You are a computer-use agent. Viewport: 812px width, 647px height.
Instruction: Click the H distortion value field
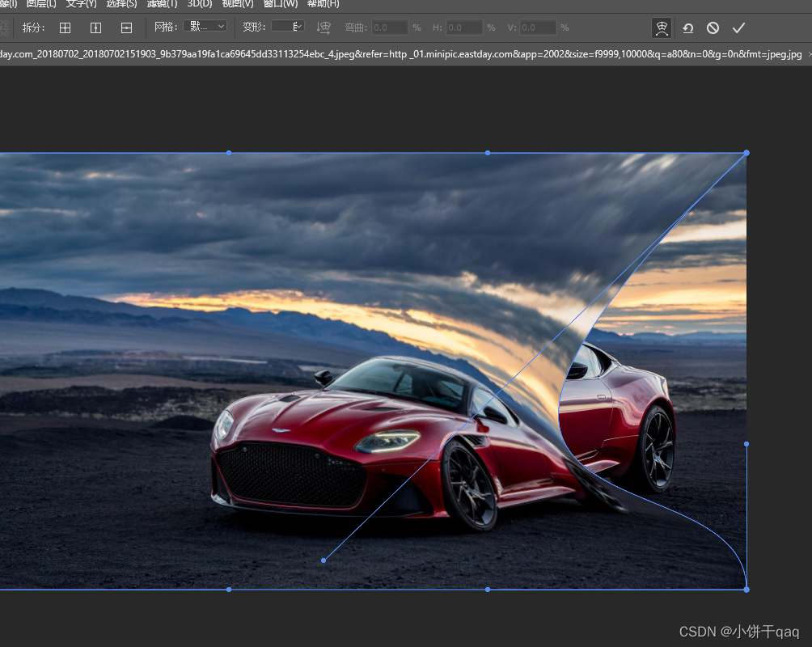tap(464, 27)
